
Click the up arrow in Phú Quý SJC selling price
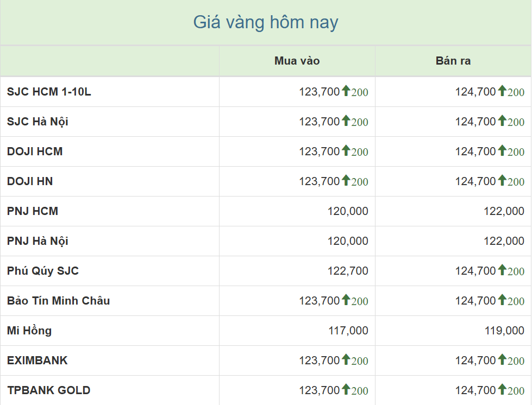[x=502, y=270]
